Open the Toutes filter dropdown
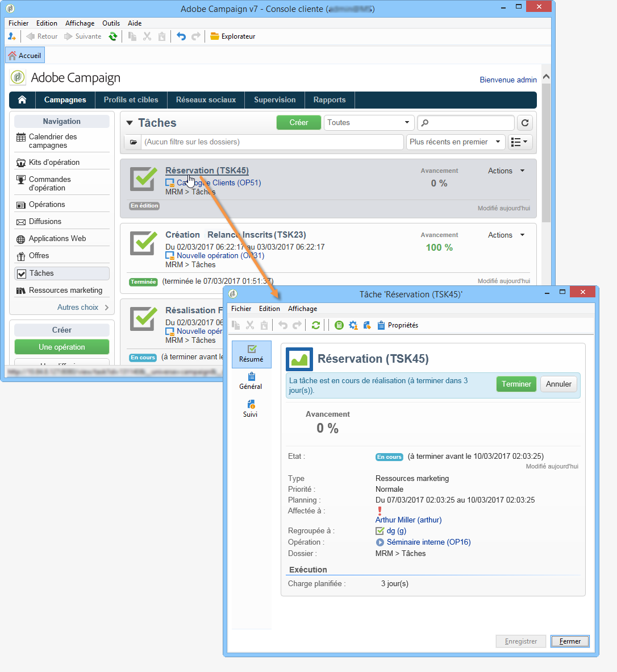This screenshot has height=672, width=617. point(369,123)
